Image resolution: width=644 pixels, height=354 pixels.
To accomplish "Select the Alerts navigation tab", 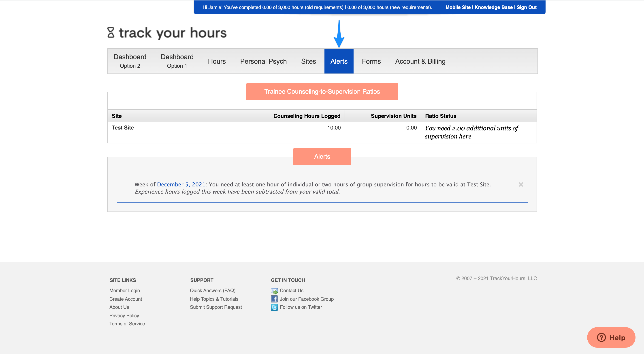I will [339, 61].
